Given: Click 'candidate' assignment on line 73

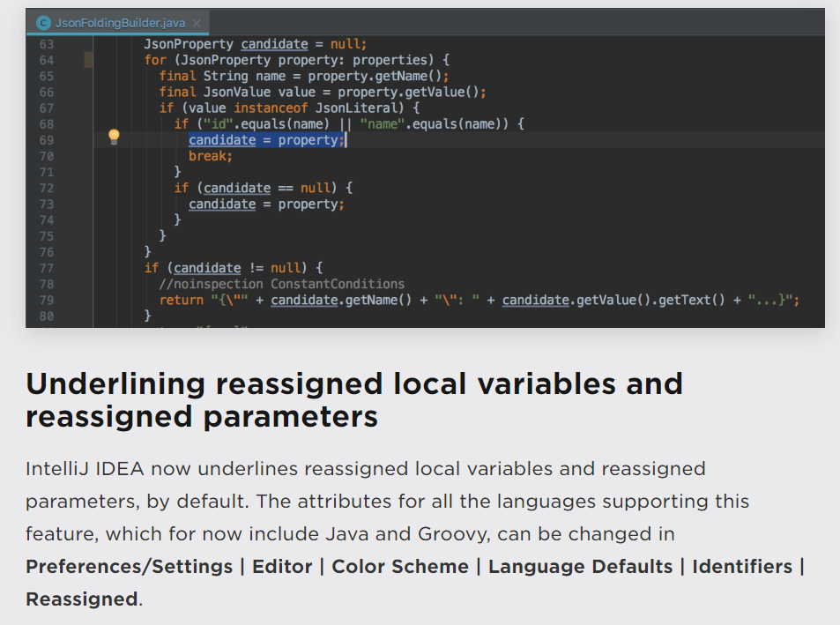Looking at the screenshot, I should (222, 204).
